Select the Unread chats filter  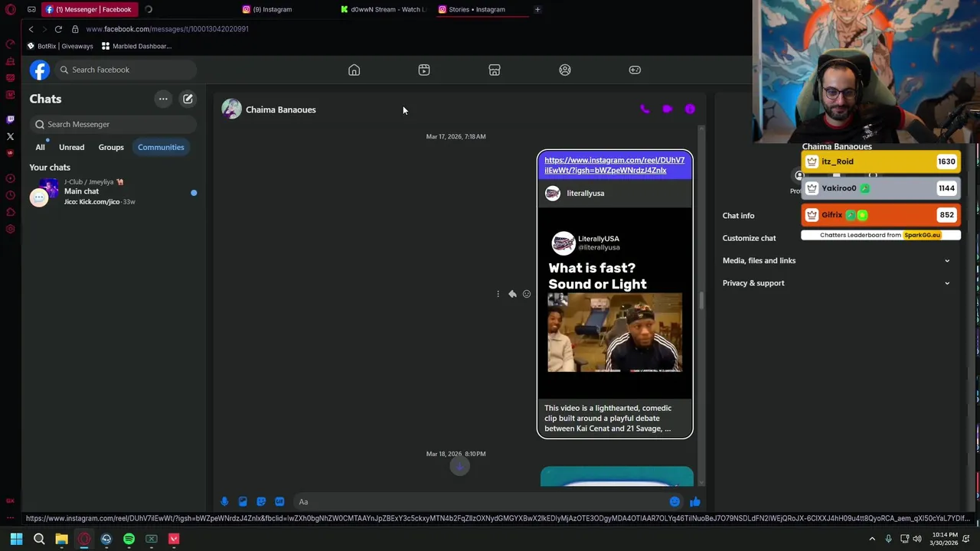71,147
